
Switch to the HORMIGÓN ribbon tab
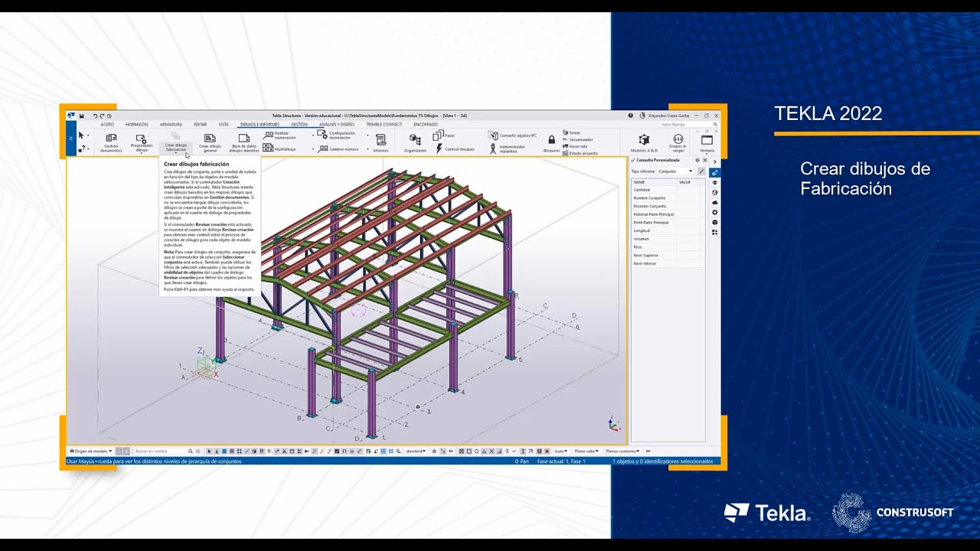click(x=136, y=124)
